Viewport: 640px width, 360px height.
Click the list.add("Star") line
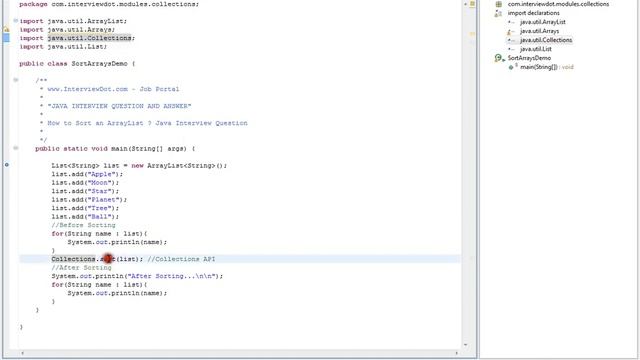pos(85,191)
